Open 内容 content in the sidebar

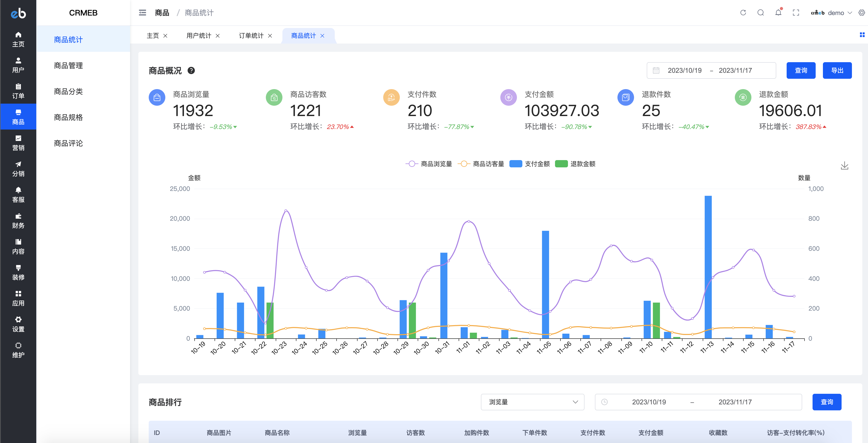click(18, 246)
